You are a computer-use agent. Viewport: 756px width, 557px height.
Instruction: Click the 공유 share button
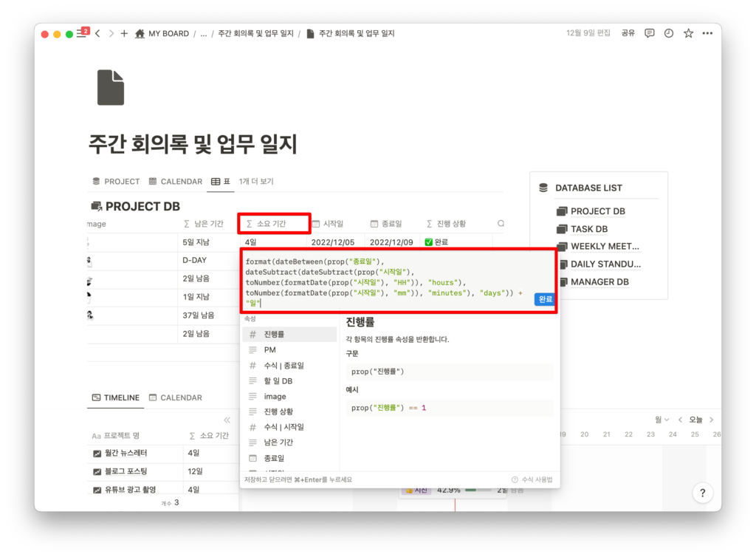click(628, 33)
